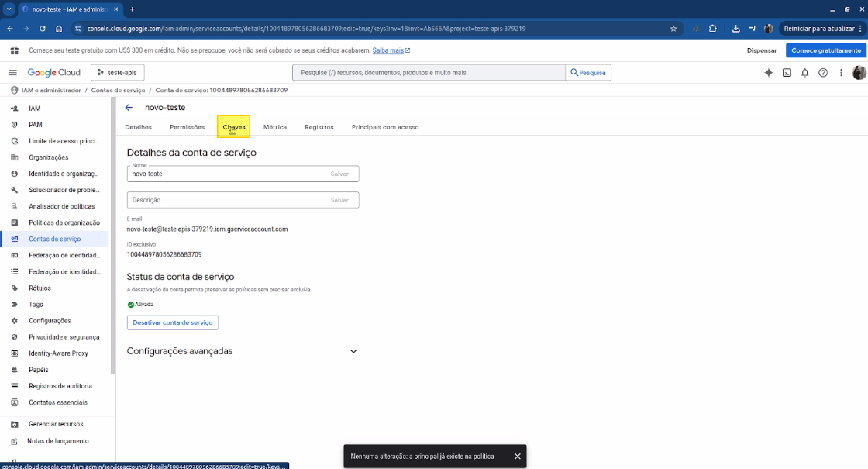Expand Configurações avançadas section
The height and width of the screenshot is (469, 868).
coord(353,351)
